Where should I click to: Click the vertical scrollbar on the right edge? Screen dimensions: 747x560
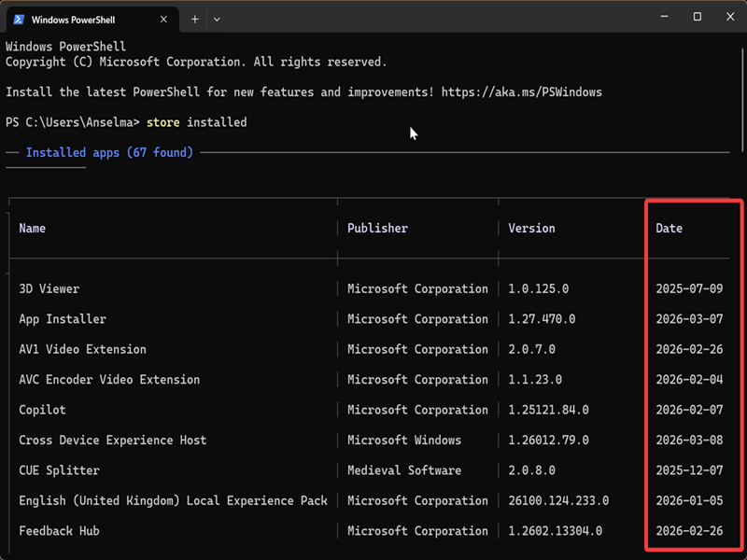tap(742, 93)
